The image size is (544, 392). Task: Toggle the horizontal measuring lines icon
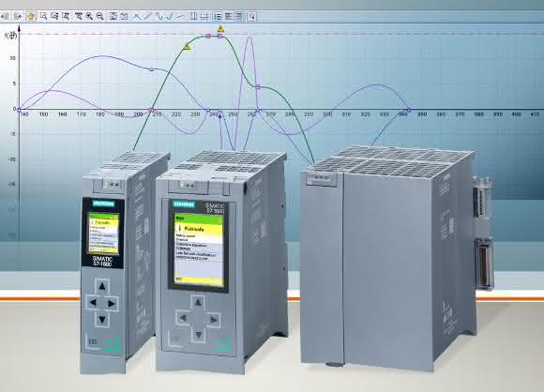click(x=204, y=16)
